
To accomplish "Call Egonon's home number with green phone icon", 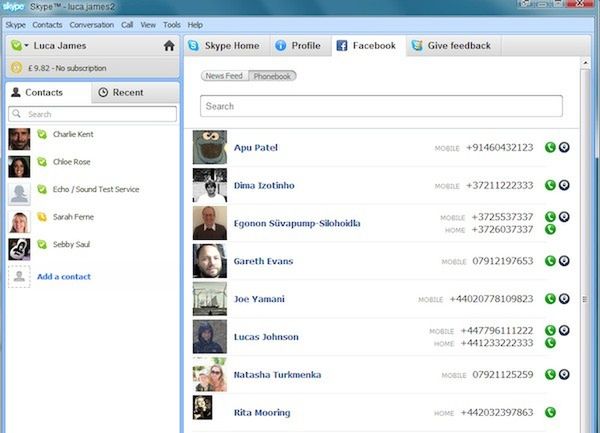I will point(550,229).
